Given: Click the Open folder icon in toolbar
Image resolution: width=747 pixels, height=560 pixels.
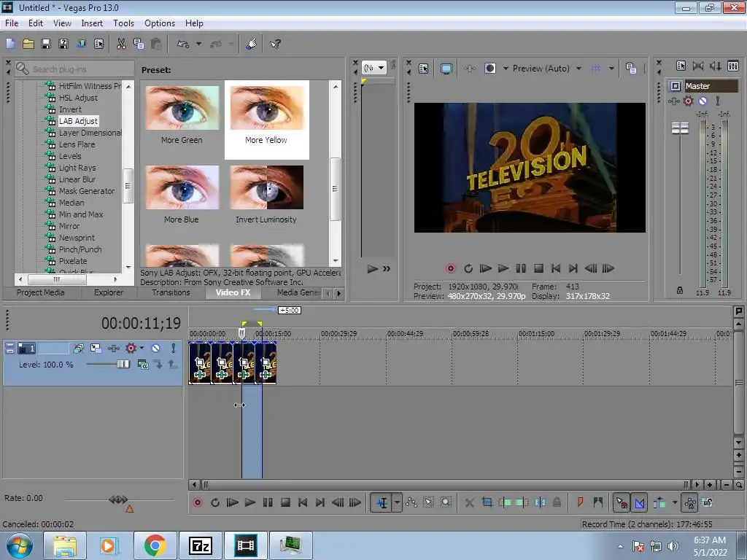Looking at the screenshot, I should click(28, 44).
